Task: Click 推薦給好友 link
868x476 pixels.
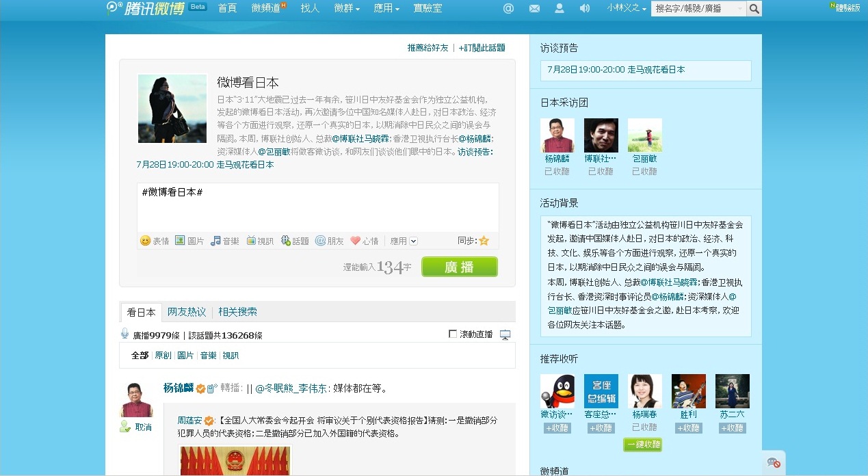Action: pos(428,48)
